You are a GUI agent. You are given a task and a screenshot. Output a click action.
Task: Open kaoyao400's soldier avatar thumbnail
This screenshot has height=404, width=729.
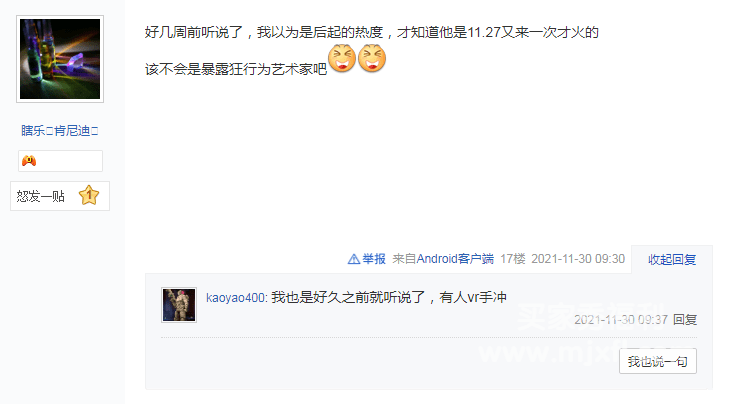179,305
